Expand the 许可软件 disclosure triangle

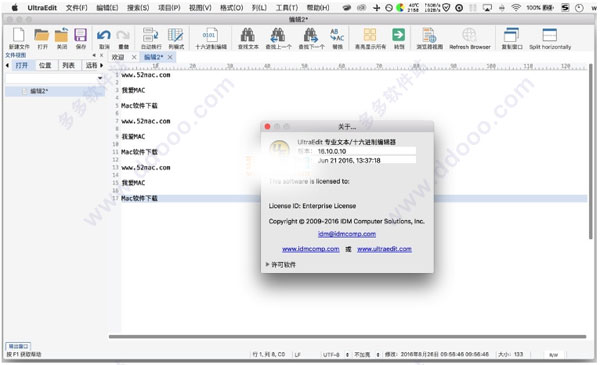tap(267, 264)
